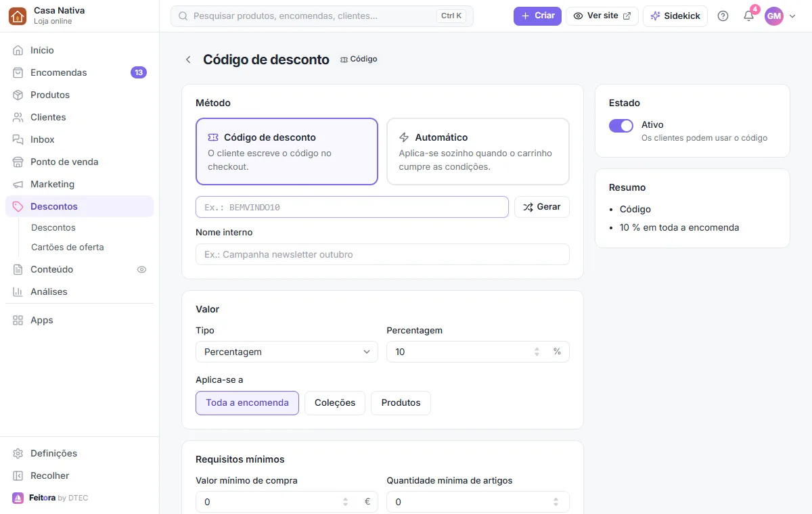Screen dimensions: 812x514
Task: Click the Feitora logo icon
Action: pos(18,498)
